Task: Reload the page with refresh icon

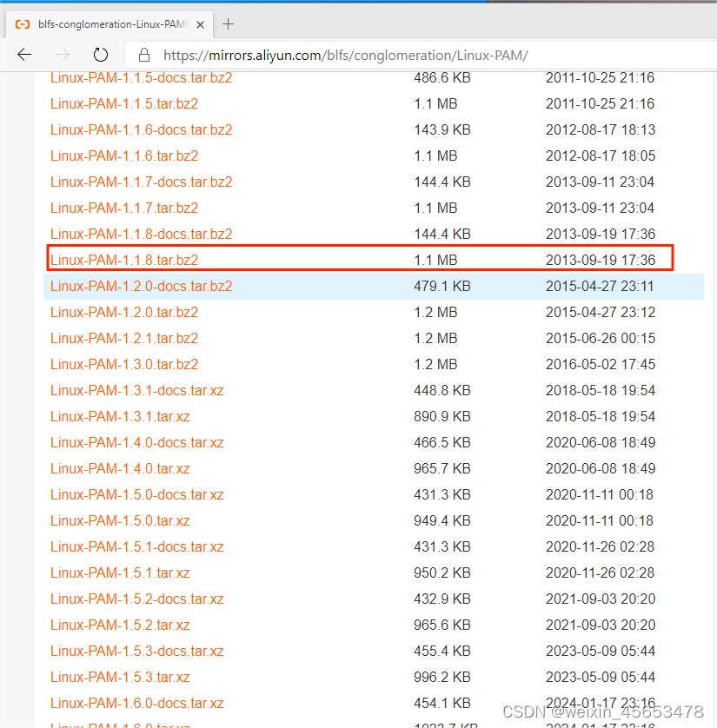Action: pos(100,55)
